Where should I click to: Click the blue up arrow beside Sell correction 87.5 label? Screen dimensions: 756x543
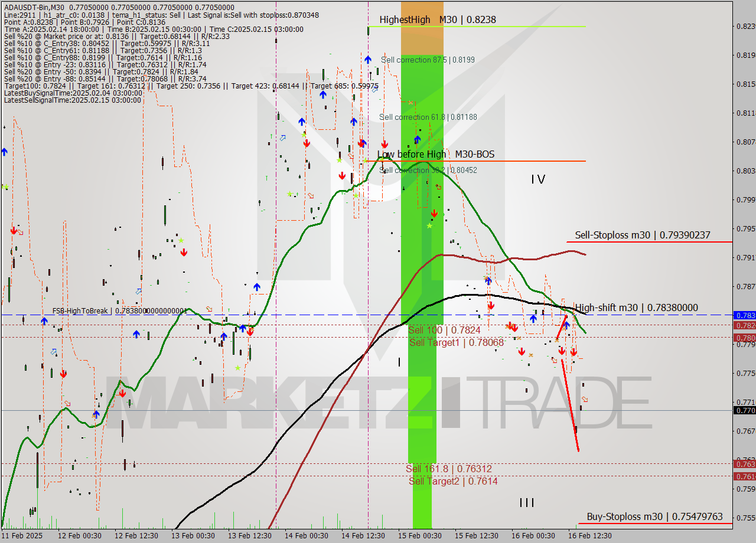[367, 59]
